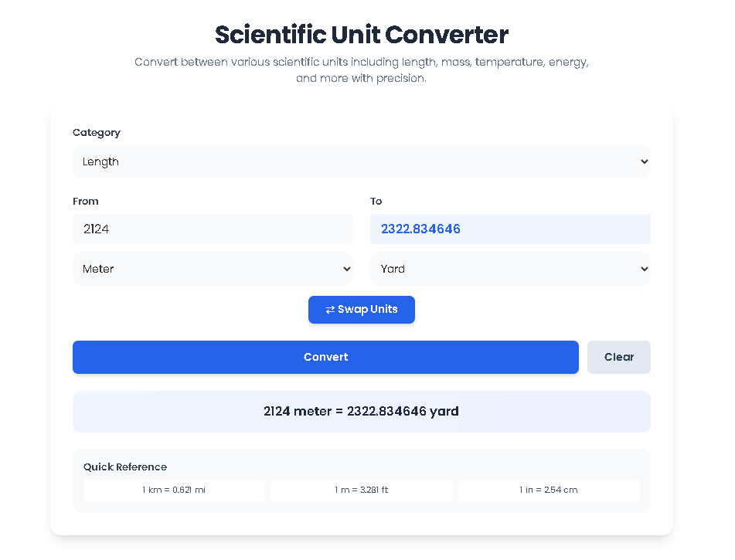Image resolution: width=735 pixels, height=560 pixels.
Task: Click the chevron on the Meter dropdown
Action: (346, 269)
